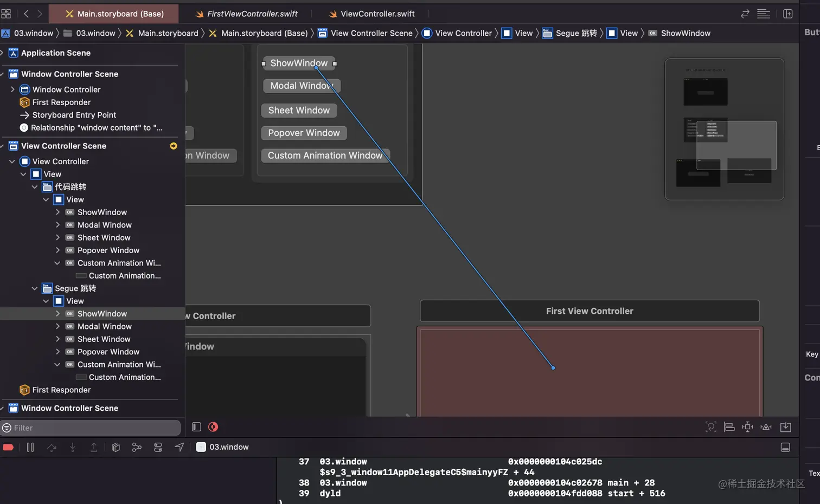Collapse the Segue 跳转 group in outline
This screenshot has height=504, width=820.
pyautogui.click(x=35, y=288)
